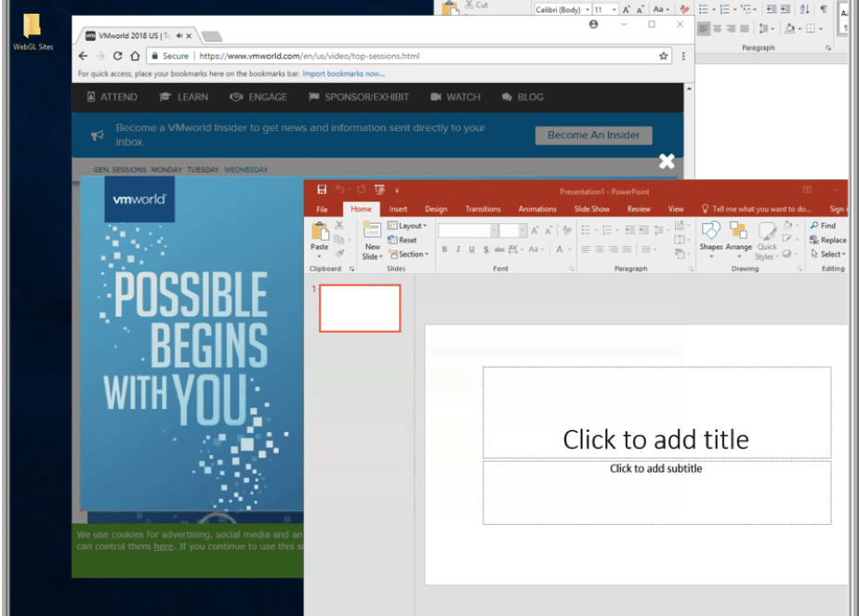Toggle Bold in PowerPoint Font group
The height and width of the screenshot is (616, 859).
pos(444,250)
